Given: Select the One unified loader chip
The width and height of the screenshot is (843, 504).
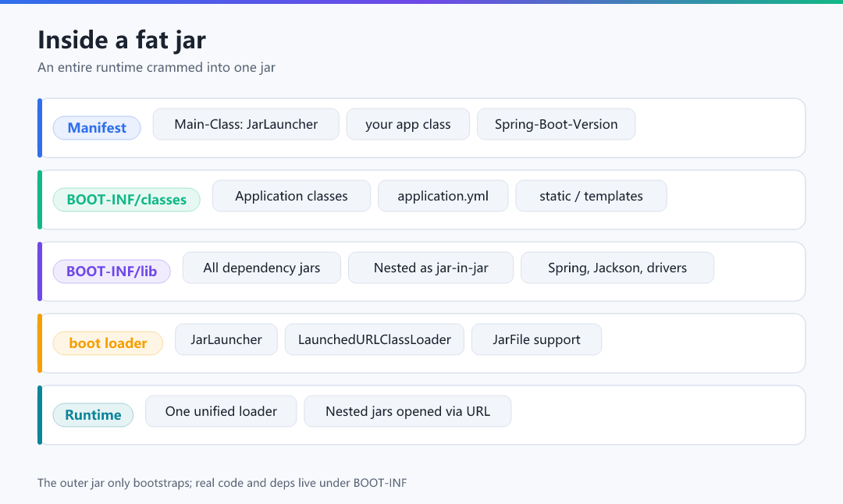Looking at the screenshot, I should [x=221, y=411].
